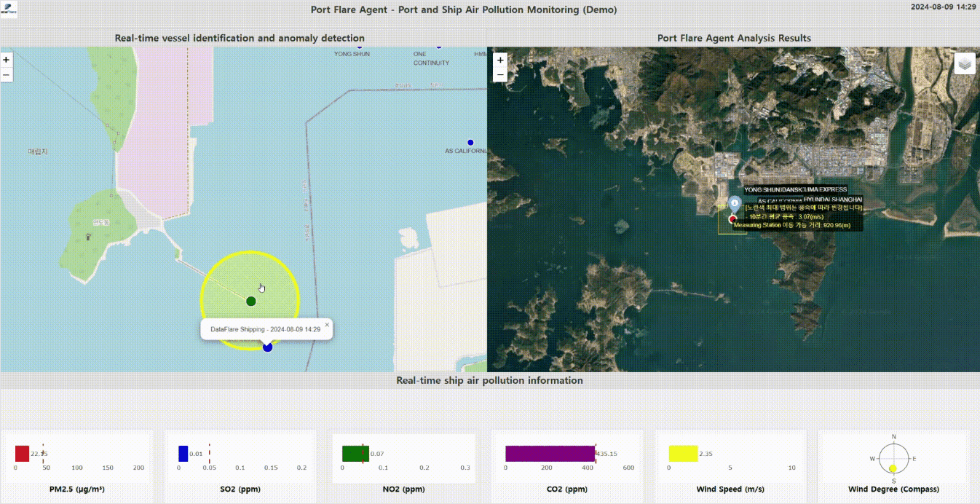Click the blue SO2 gauge bar

click(x=183, y=453)
